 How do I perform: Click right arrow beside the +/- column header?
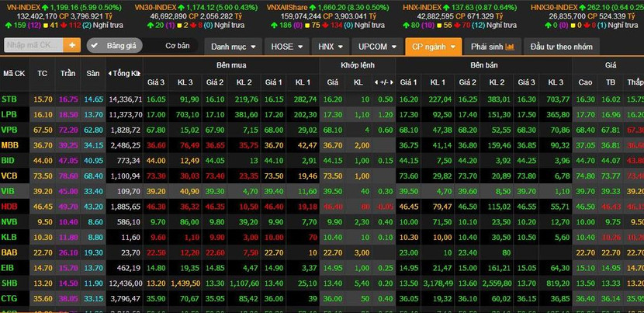[x=393, y=82]
